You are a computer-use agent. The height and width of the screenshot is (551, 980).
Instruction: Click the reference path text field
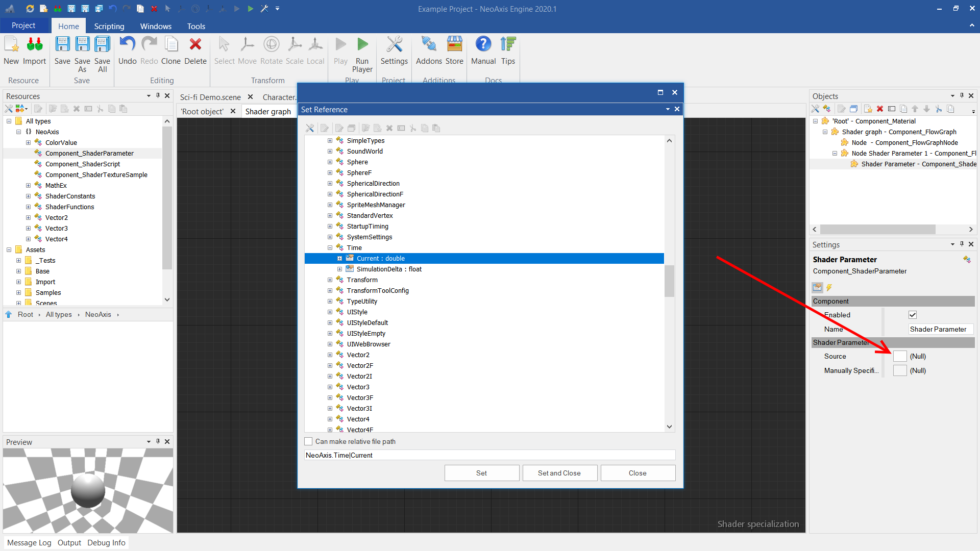489,456
